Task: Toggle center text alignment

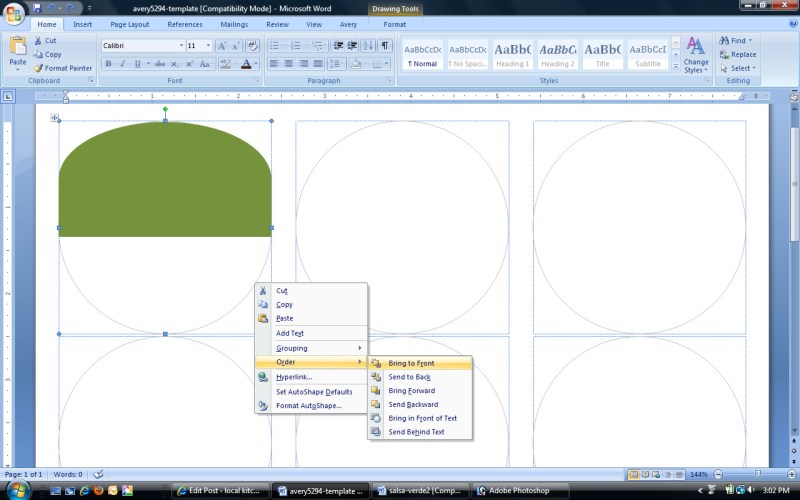Action: click(x=286, y=64)
